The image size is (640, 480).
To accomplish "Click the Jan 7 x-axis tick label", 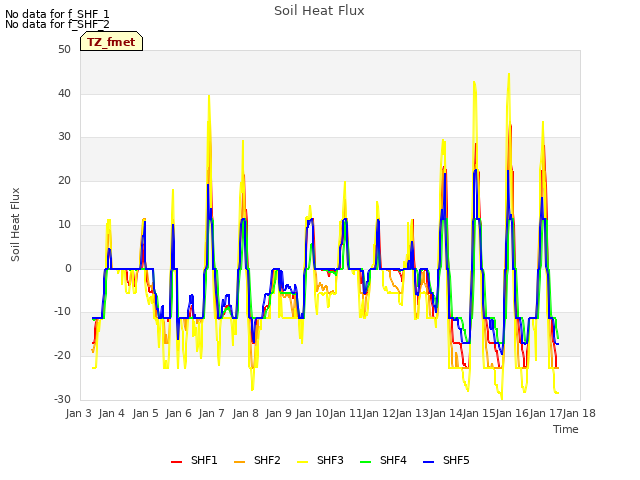I will (x=211, y=413).
